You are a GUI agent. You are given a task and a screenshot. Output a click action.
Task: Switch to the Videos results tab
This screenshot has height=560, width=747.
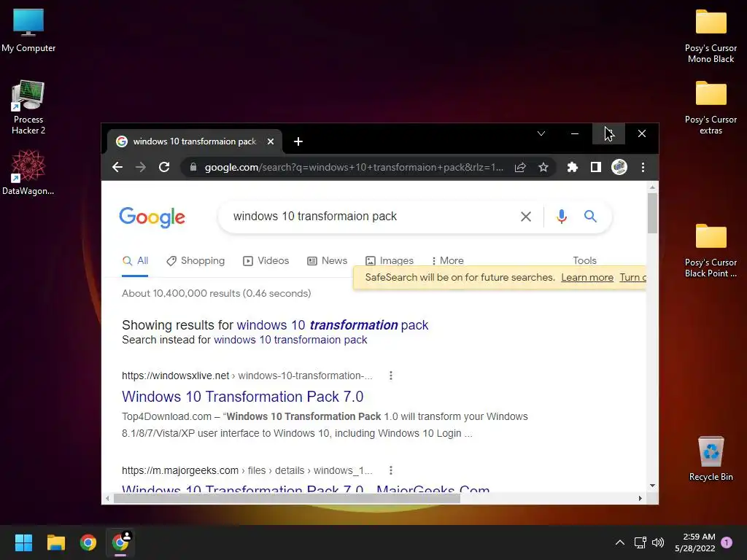(x=266, y=260)
